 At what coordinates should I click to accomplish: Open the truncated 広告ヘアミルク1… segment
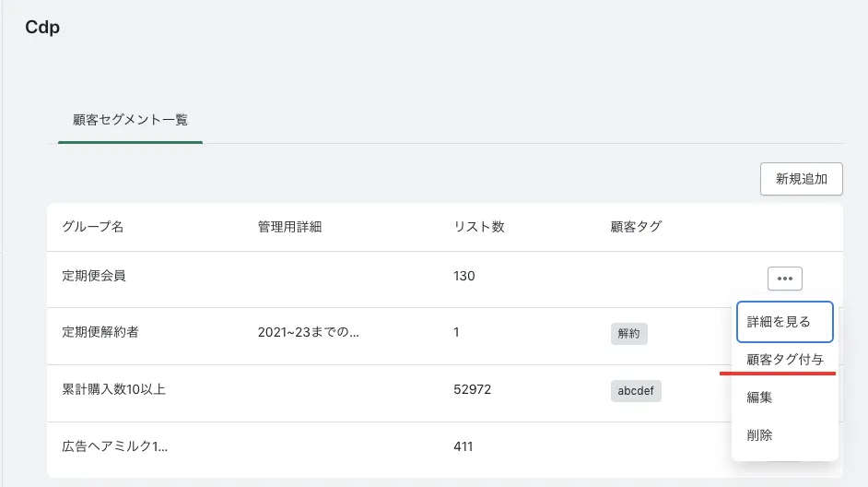tap(114, 446)
